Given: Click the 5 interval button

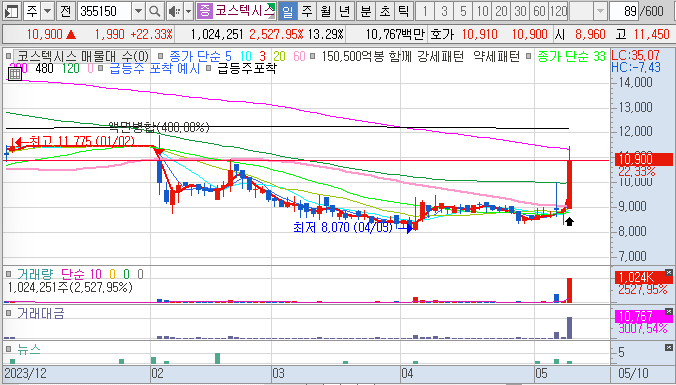Looking at the screenshot, I should pos(463,11).
